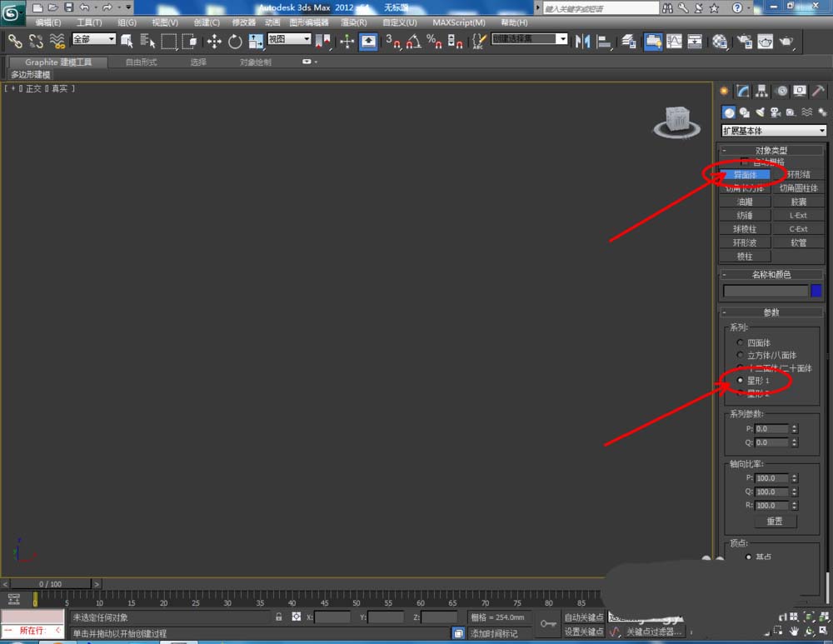
Task: Click the 异面体 object type button
Action: click(x=745, y=175)
